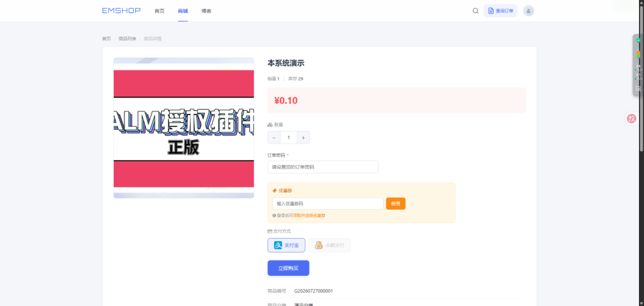Decrease quantity with the minus button
The width and height of the screenshot is (644, 306).
tap(274, 138)
